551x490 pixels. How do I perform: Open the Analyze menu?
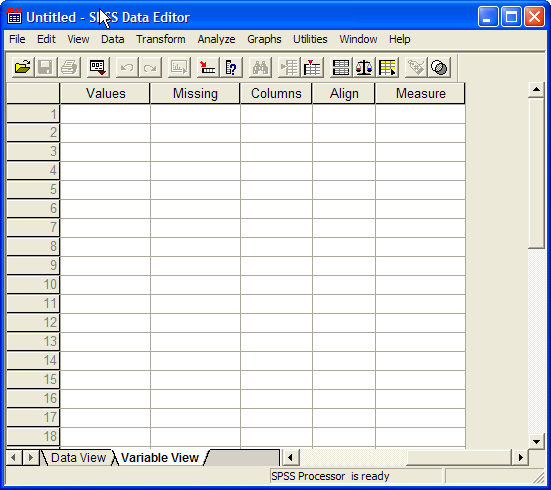[216, 39]
